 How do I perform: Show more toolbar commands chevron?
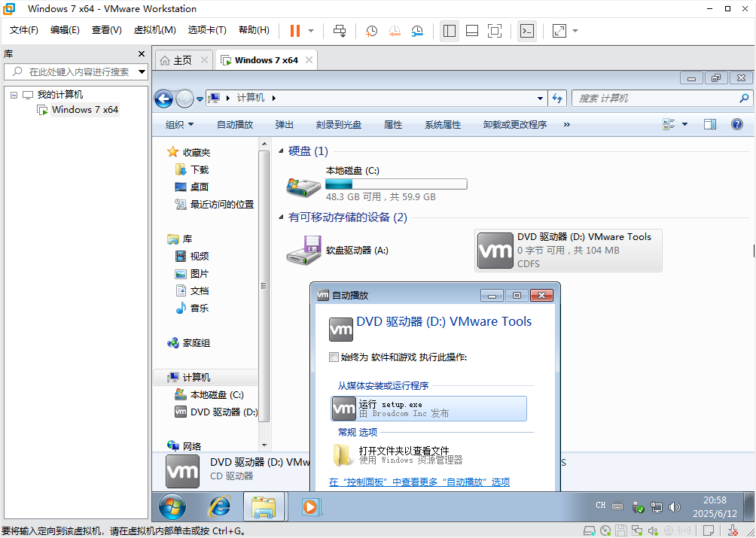(566, 125)
